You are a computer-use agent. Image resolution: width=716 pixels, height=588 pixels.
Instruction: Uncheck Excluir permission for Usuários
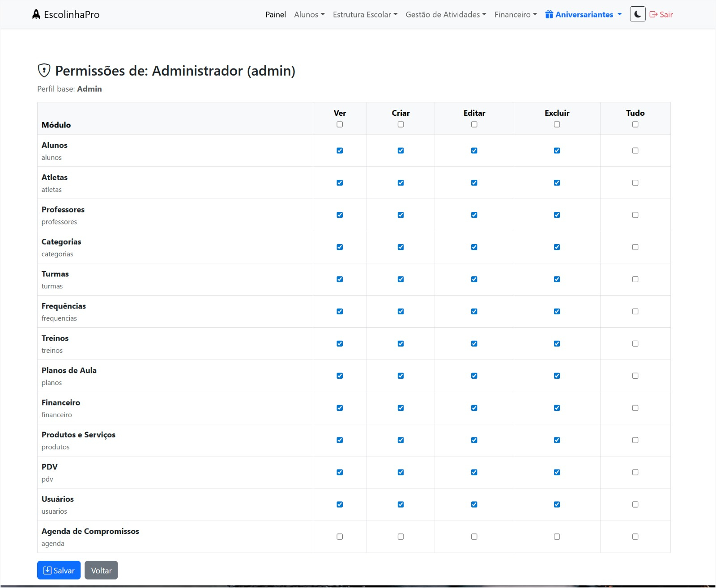pos(557,504)
